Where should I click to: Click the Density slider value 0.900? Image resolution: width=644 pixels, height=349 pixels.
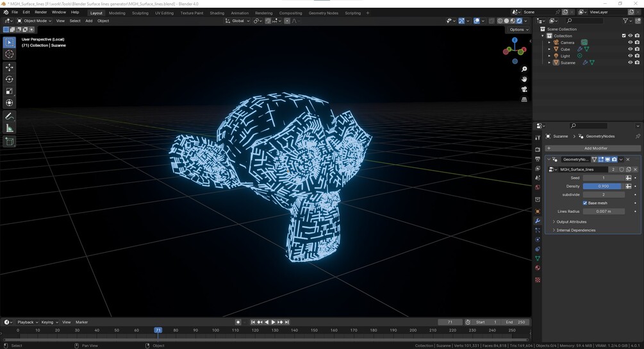604,186
